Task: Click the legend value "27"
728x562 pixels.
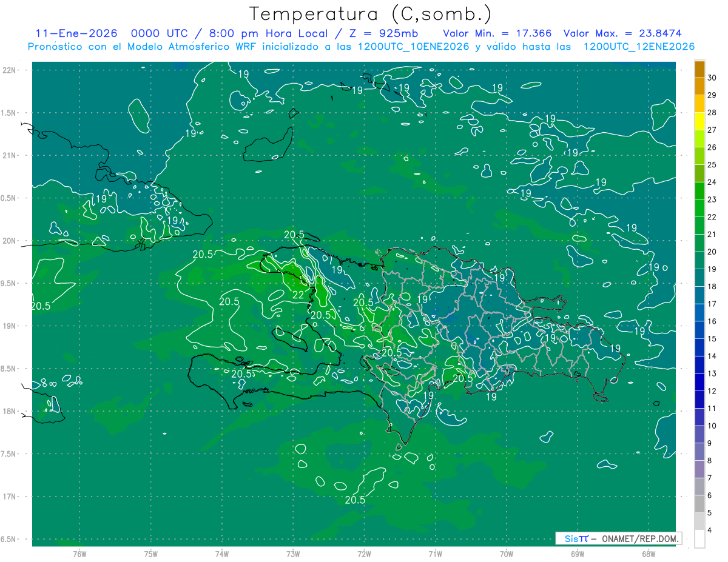Action: (x=712, y=130)
